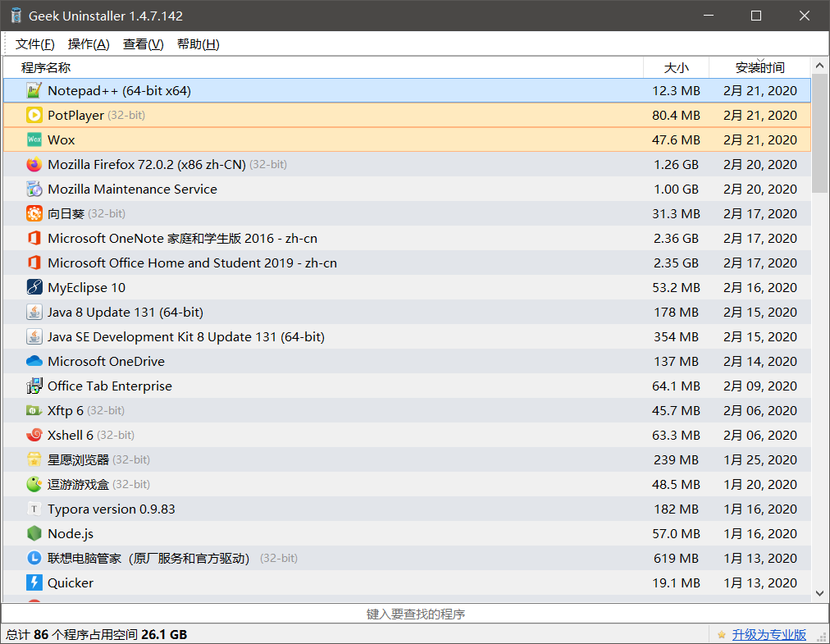Click the Office Home and Student 2019 icon
Screen dimensions: 830x644
(x=34, y=263)
